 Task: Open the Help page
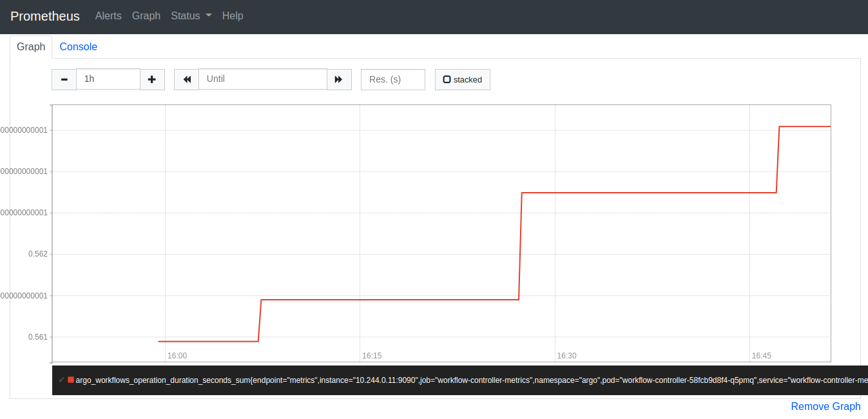pyautogui.click(x=233, y=15)
